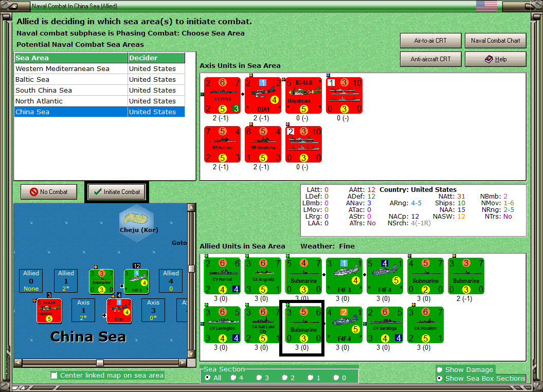
Task: Select the CA Salt Lake City unit
Action: pyautogui.click(x=263, y=325)
